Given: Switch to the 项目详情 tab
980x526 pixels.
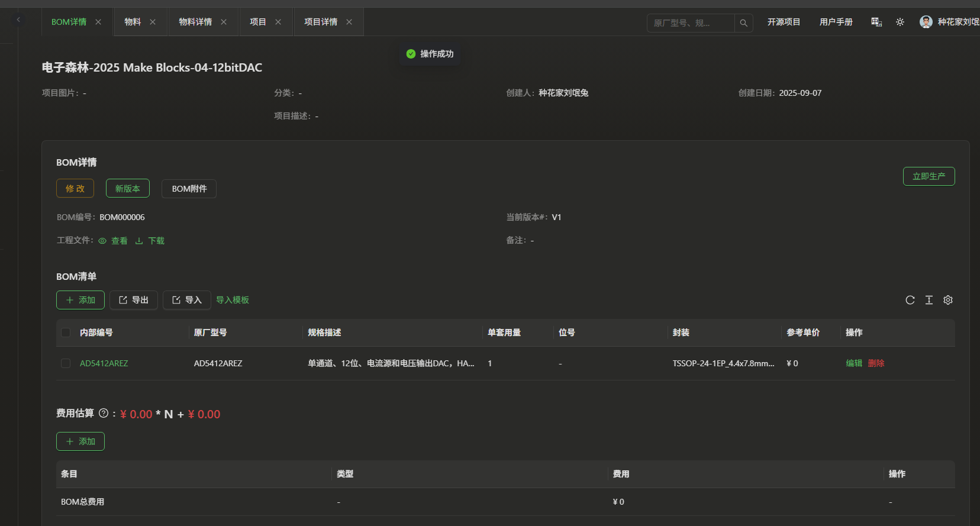Looking at the screenshot, I should pyautogui.click(x=321, y=22).
